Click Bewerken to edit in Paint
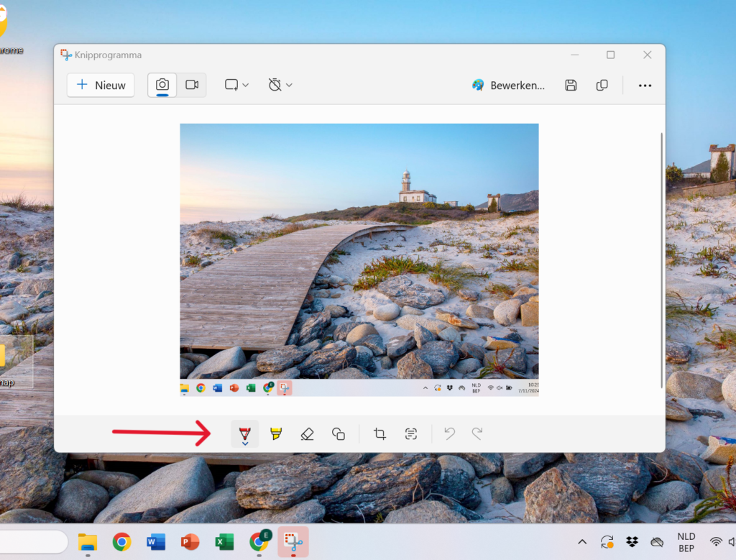 [x=508, y=85]
